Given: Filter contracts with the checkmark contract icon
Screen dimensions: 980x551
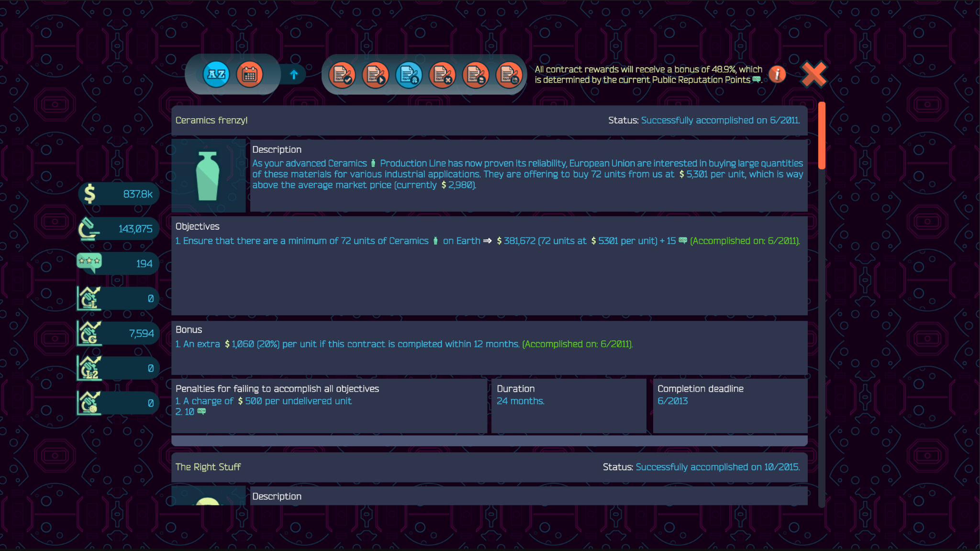Looking at the screenshot, I should pyautogui.click(x=342, y=75).
